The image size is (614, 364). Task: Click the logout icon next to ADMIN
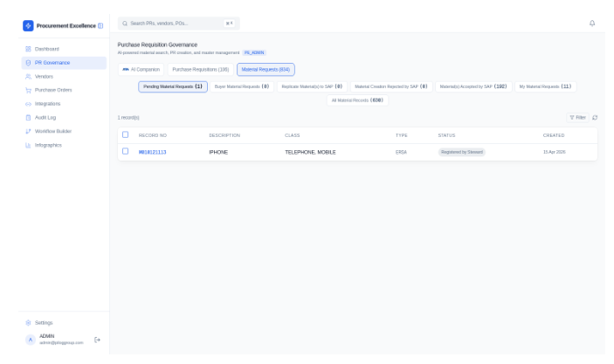click(97, 340)
